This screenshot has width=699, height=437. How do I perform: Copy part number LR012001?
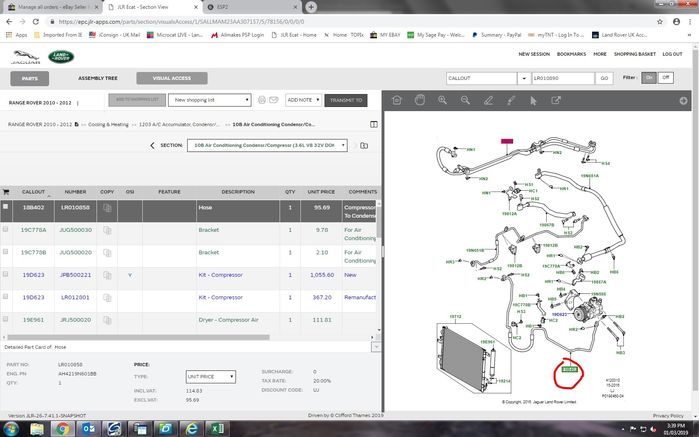click(107, 297)
